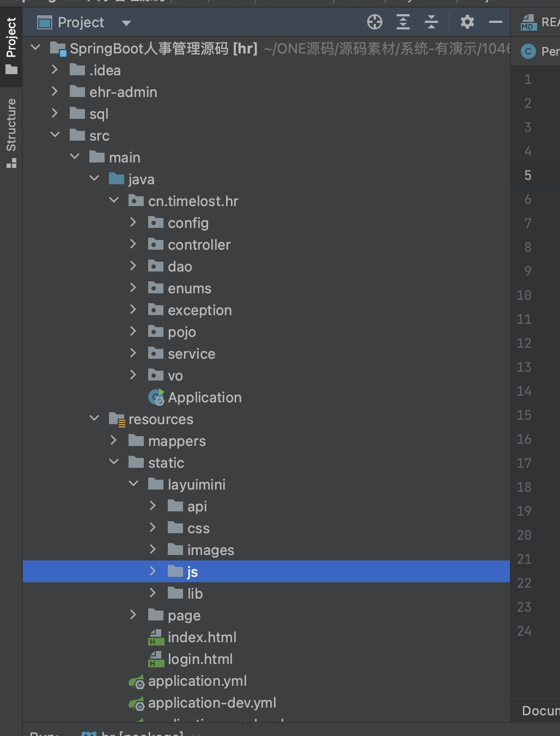This screenshot has height=736, width=560.
Task: Click the controller package icon
Action: (x=156, y=244)
